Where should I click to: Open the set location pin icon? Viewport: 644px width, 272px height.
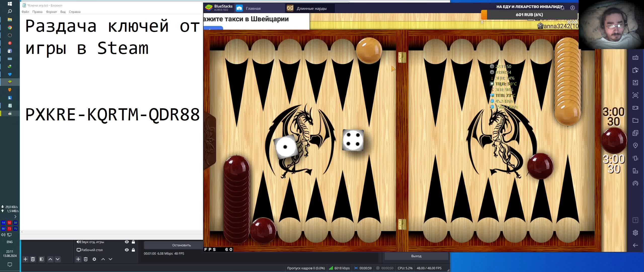tap(635, 146)
